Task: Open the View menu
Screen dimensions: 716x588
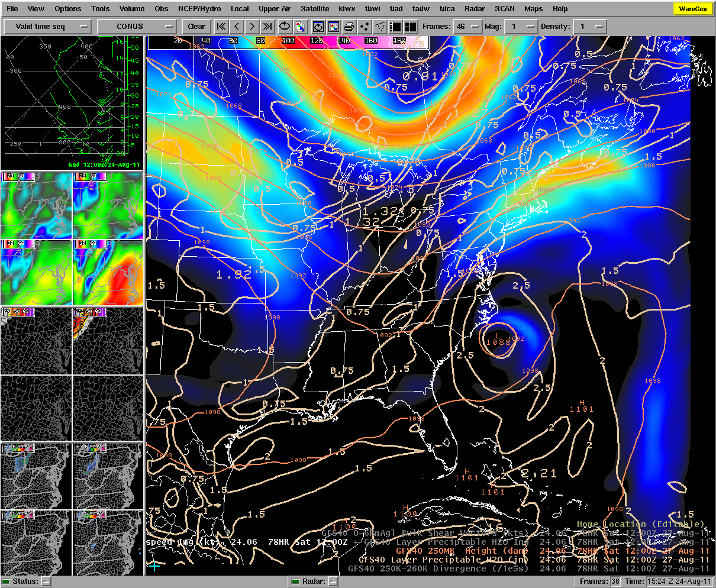Action: (x=36, y=9)
